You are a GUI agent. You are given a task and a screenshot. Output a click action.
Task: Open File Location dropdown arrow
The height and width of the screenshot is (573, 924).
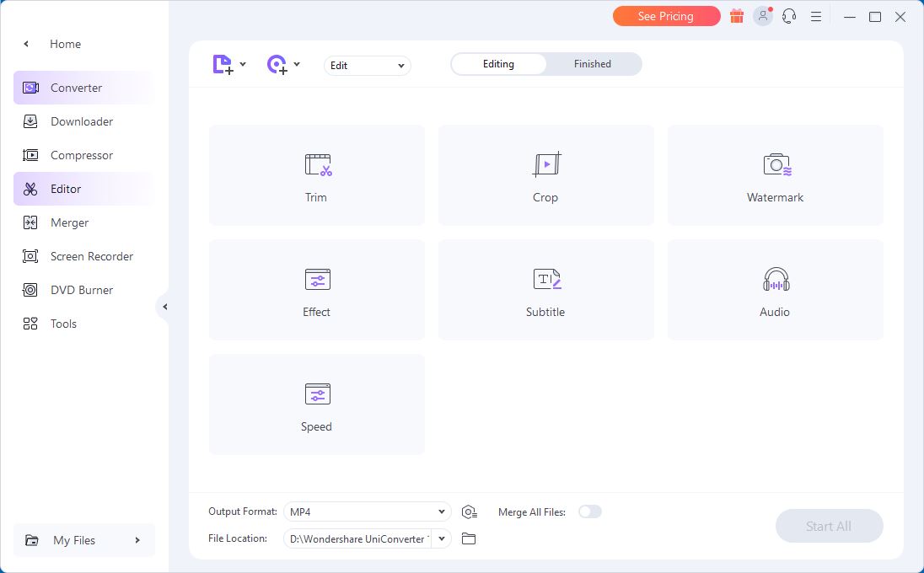(442, 538)
